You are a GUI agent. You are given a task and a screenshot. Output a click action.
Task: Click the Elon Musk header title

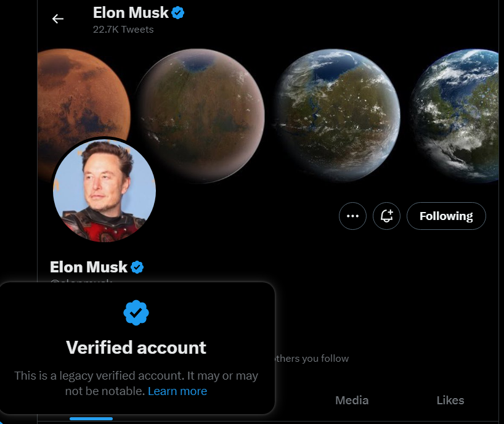131,13
